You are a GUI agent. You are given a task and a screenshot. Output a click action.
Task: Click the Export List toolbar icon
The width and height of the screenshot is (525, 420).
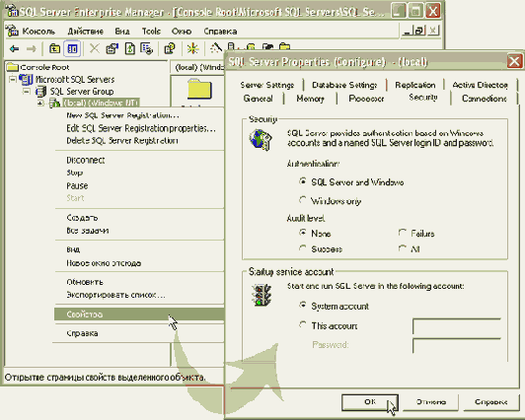(147, 49)
